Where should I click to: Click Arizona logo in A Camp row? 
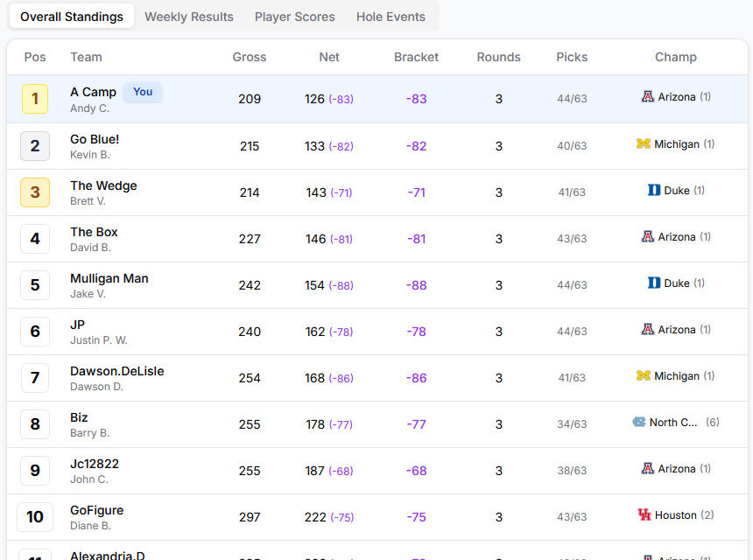coord(648,97)
